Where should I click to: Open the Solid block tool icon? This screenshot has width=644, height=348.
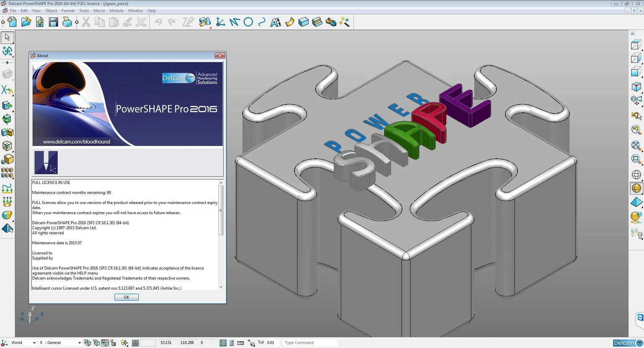[303, 22]
